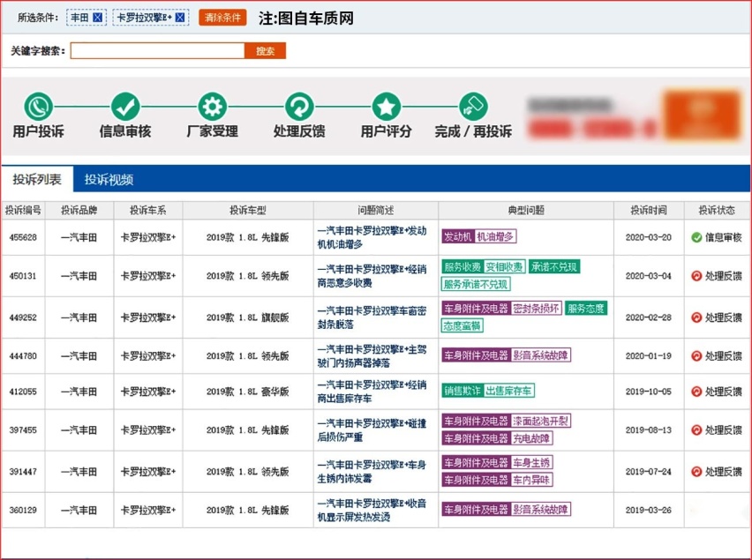Open complaint 一汽丰田卡罗拉双擎E+发动机机油增多

372,237
